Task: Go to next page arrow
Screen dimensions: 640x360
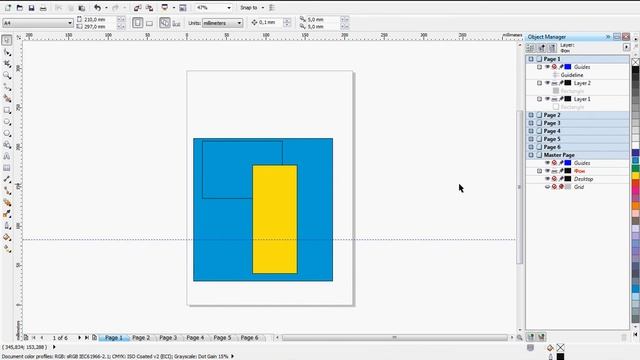Action: [x=79, y=338]
